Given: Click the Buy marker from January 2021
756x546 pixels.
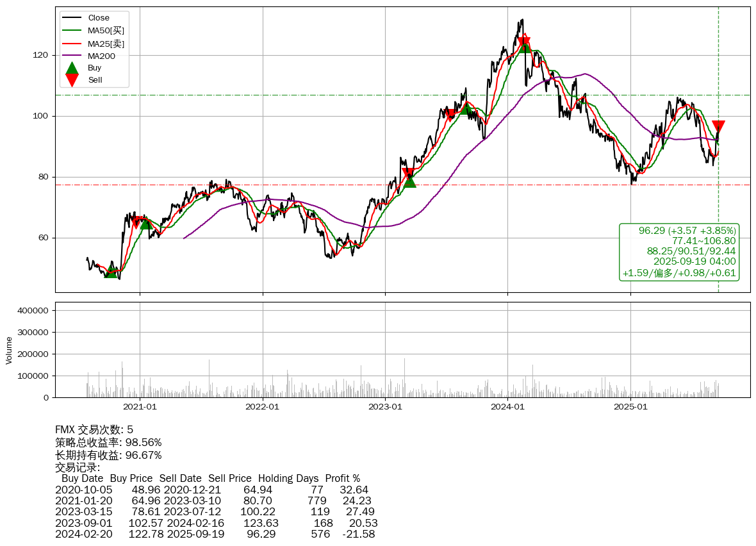Looking at the screenshot, I should coord(146,222).
